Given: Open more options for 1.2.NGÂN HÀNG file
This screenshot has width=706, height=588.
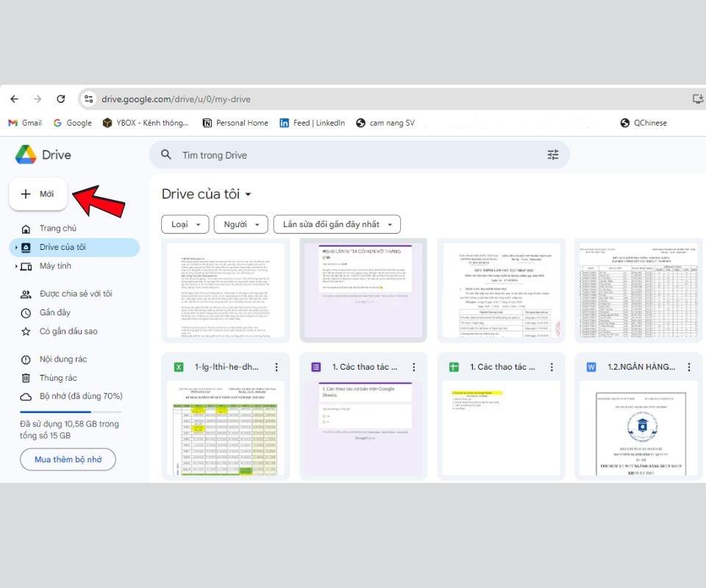Looking at the screenshot, I should tap(688, 367).
